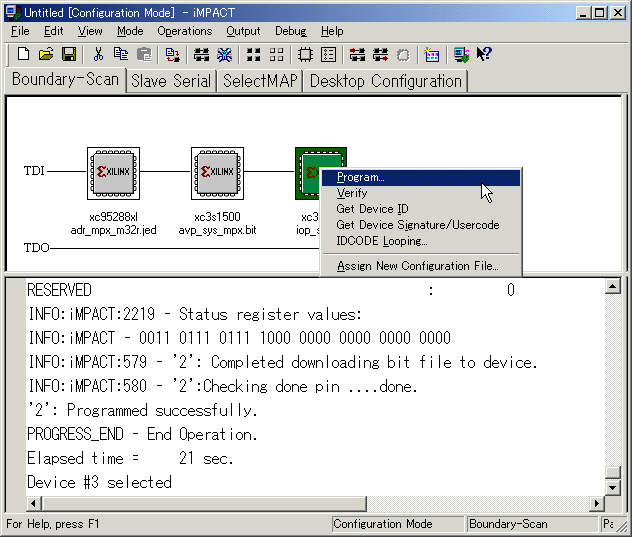Click the blue spider debug chain icon
Screen dimensions: 632x537
225,54
